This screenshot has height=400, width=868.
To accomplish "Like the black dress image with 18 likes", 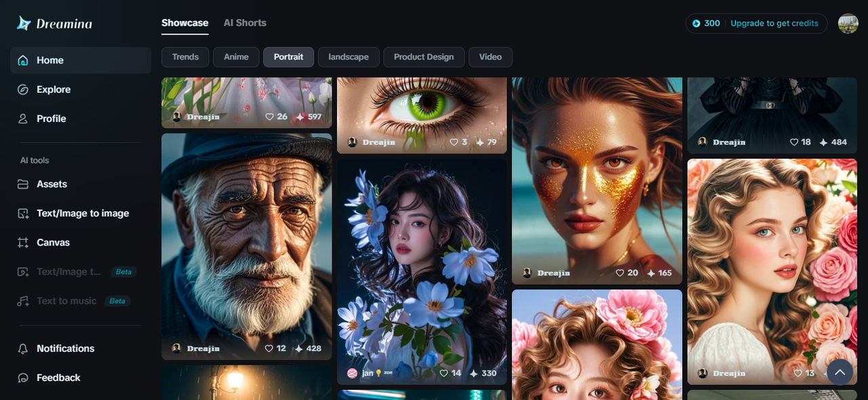I will (x=794, y=142).
